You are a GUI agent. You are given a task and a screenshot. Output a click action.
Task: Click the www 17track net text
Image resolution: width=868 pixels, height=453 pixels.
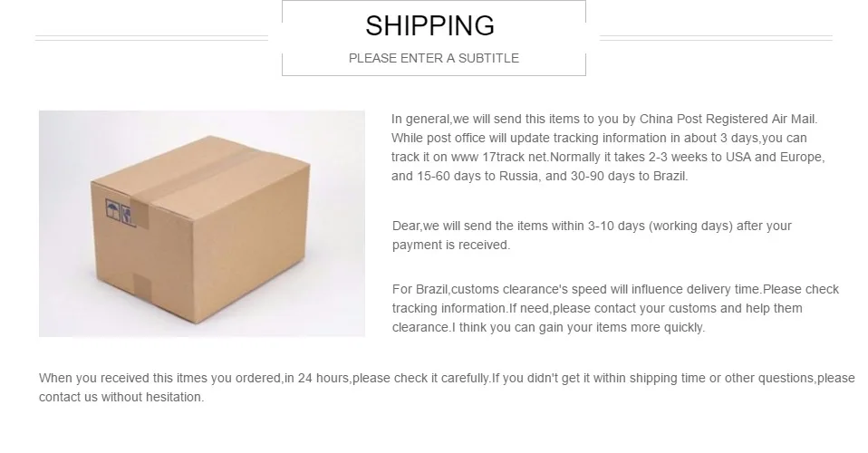click(x=498, y=157)
